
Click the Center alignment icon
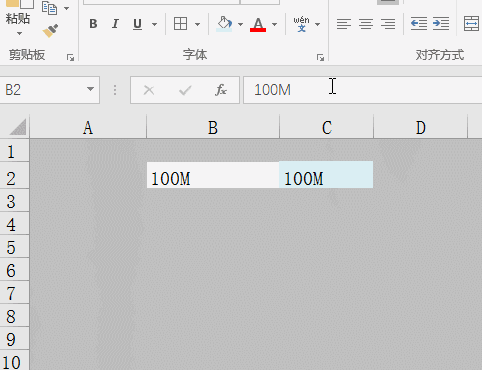point(366,24)
